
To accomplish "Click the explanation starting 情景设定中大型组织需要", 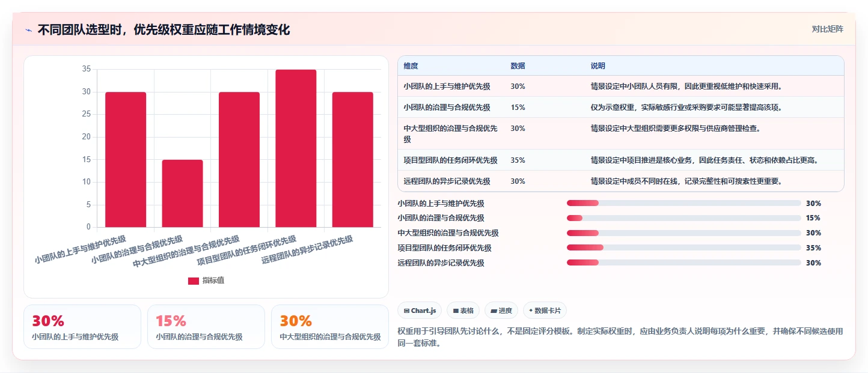I will [676, 128].
